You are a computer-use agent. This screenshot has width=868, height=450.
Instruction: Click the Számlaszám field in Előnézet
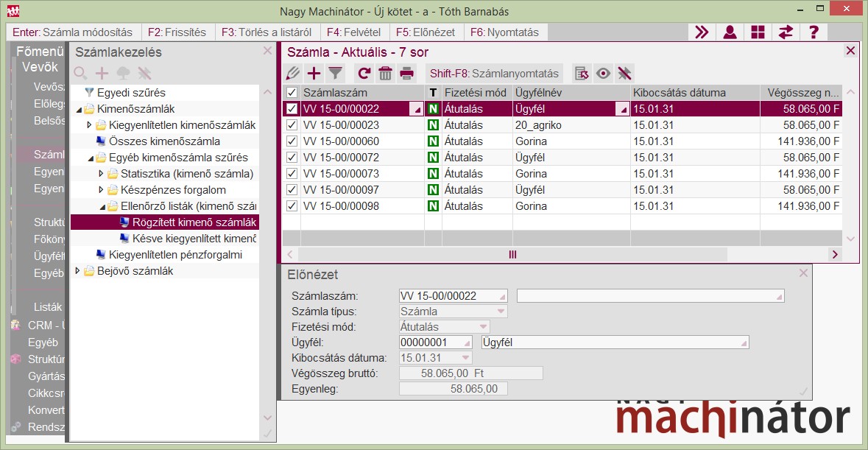tap(453, 295)
